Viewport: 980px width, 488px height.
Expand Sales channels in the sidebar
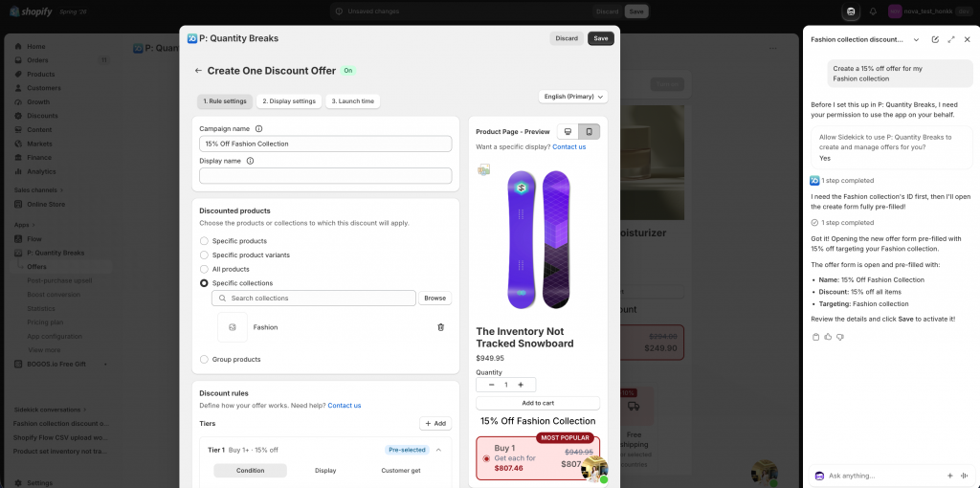(38, 190)
